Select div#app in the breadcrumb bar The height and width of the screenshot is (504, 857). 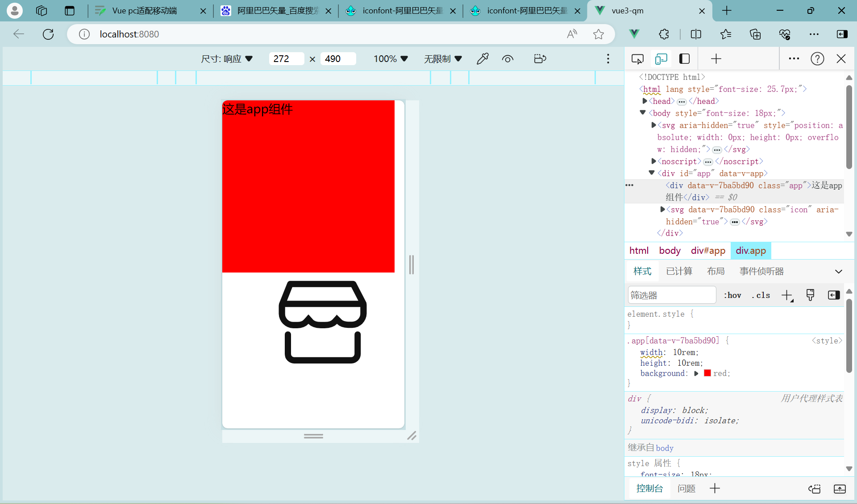[x=708, y=251]
